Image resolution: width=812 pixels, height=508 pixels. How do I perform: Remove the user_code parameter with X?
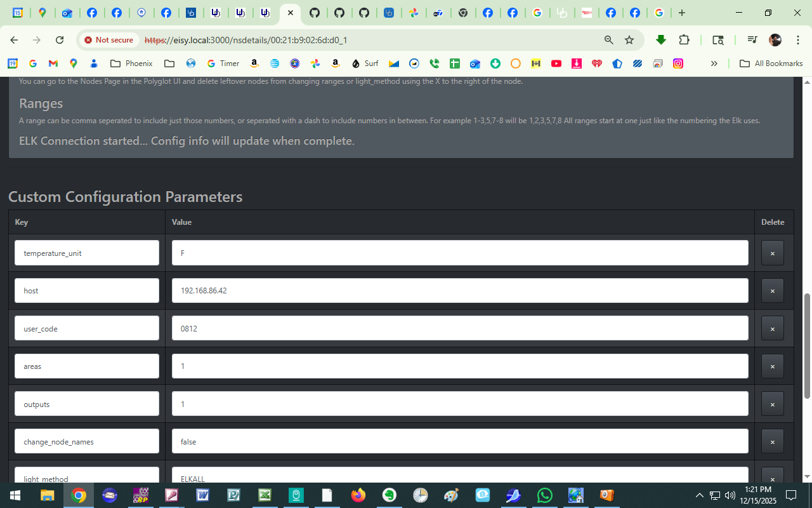[772, 329]
